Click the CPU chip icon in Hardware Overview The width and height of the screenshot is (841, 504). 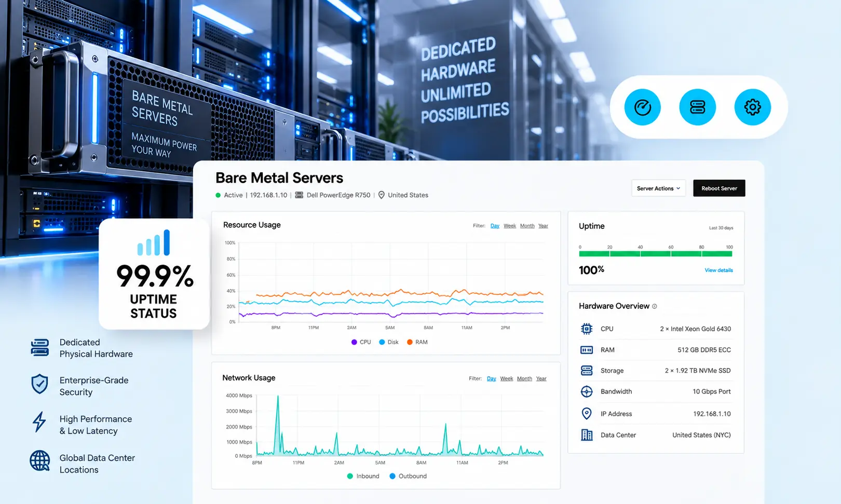(587, 329)
